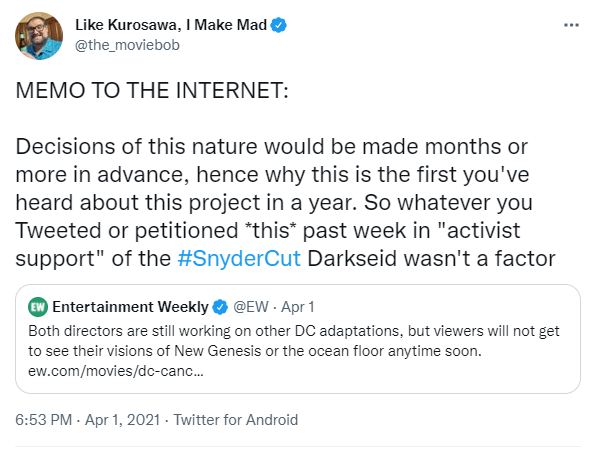The image size is (595, 450).
Task: Click the 6:53 PM · Apr 1, 2021 timestamp
Action: pyautogui.click(x=87, y=420)
